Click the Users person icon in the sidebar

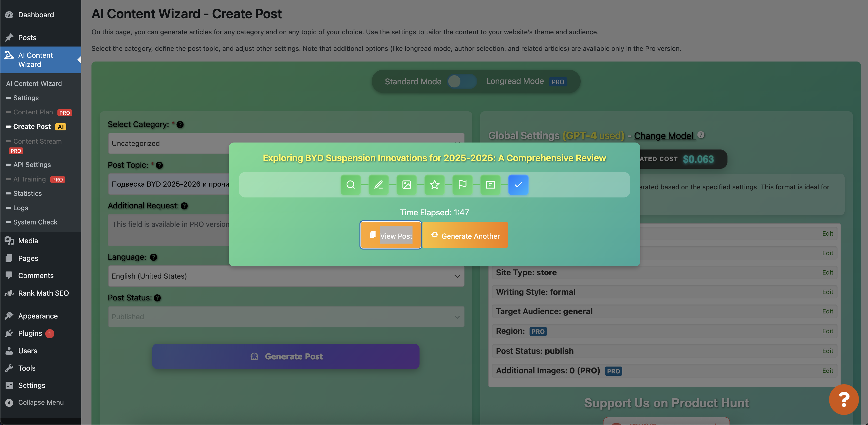(9, 351)
